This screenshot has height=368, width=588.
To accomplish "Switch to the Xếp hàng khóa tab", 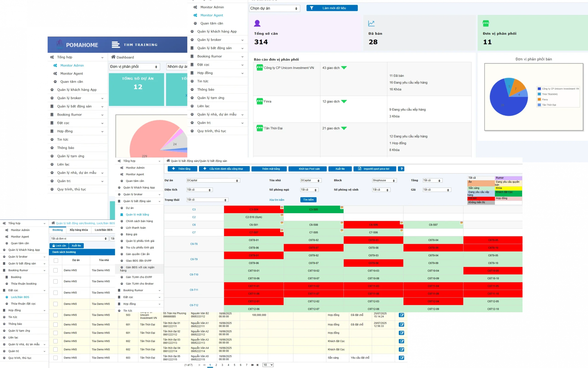I will point(79,230).
